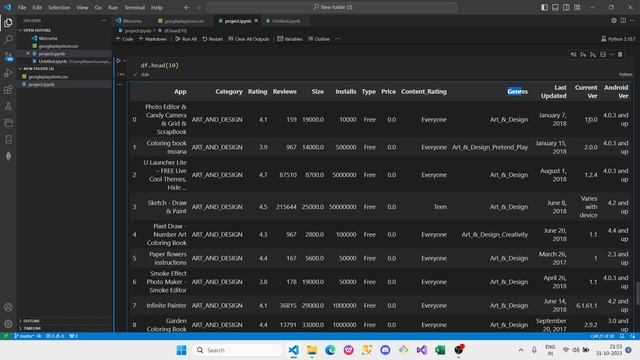Click the taskbar Search box
This screenshot has width=640, height=360.
238,350
